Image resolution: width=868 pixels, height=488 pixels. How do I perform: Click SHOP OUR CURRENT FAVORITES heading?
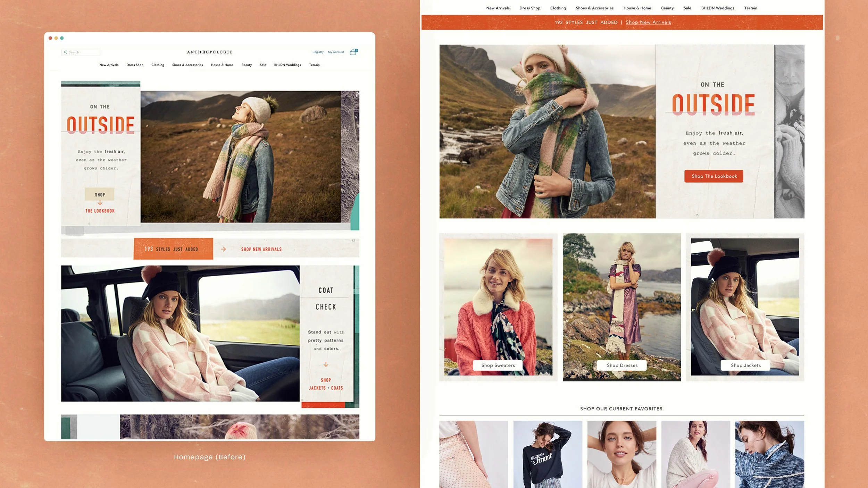click(x=621, y=409)
